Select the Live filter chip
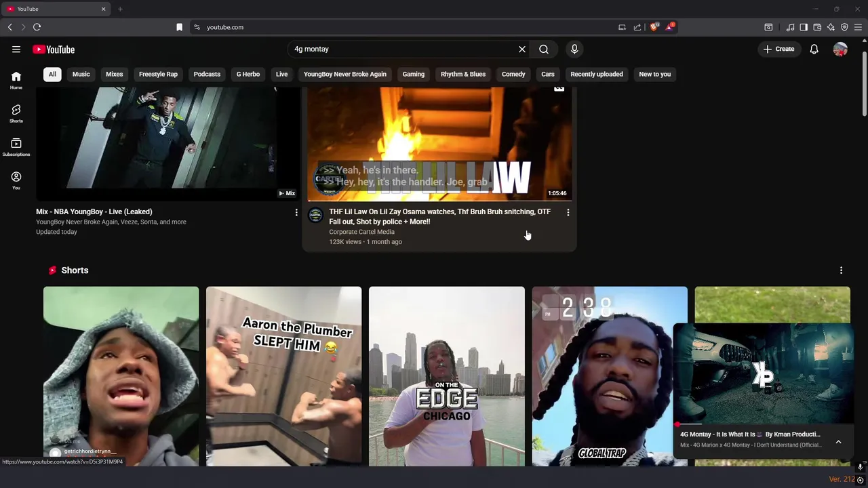The image size is (868, 488). 281,74
